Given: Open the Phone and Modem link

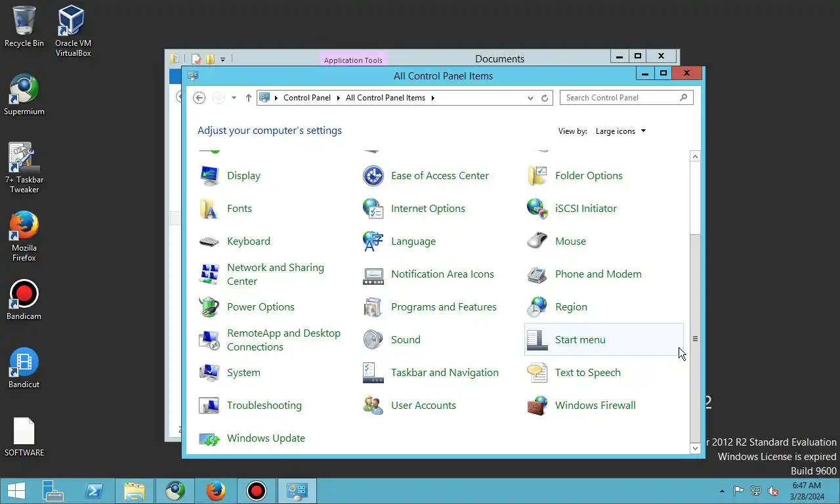Looking at the screenshot, I should tap(598, 274).
